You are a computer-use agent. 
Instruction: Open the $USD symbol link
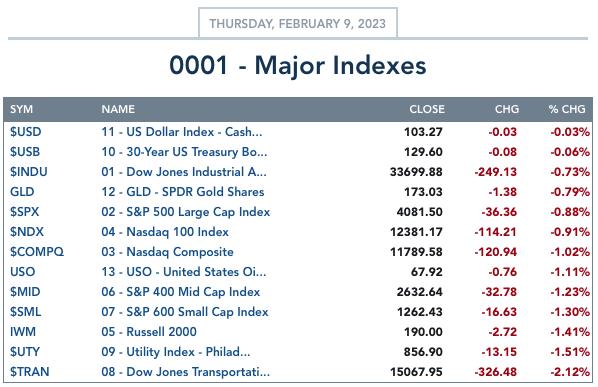pyautogui.click(x=26, y=132)
